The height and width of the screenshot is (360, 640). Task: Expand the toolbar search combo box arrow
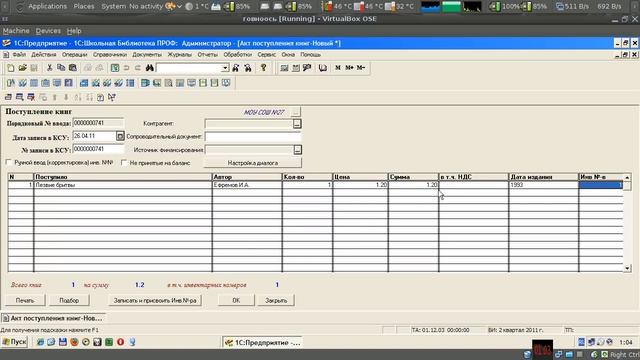click(x=225, y=68)
